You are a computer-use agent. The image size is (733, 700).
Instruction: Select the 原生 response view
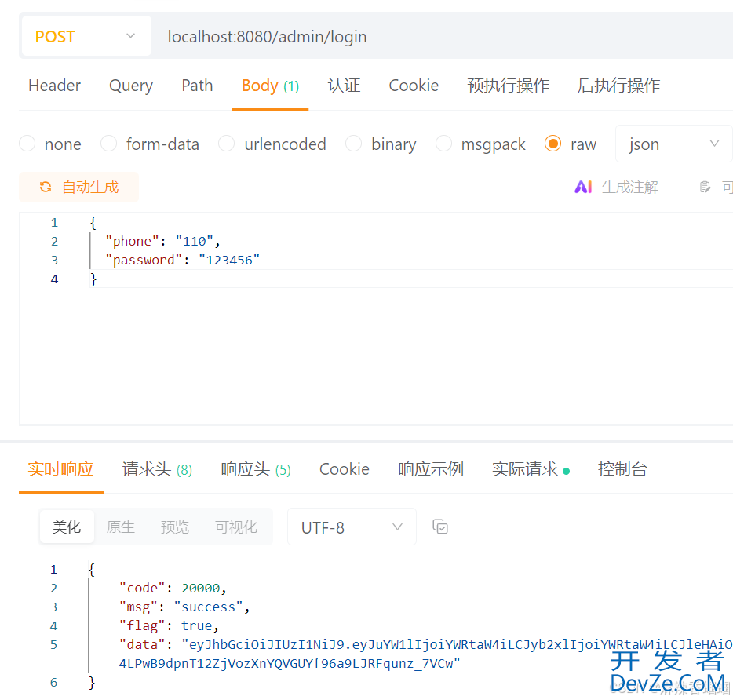point(121,527)
